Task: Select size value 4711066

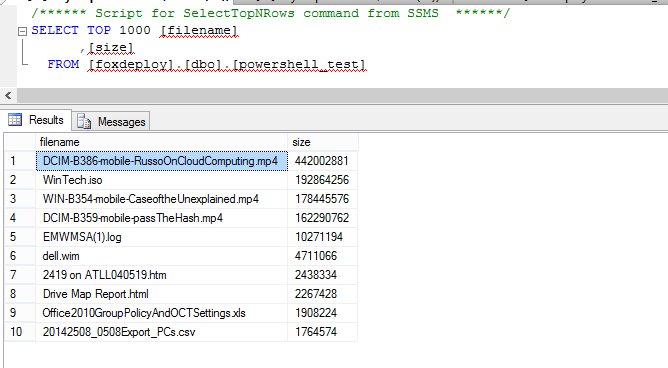Action: coord(322,256)
